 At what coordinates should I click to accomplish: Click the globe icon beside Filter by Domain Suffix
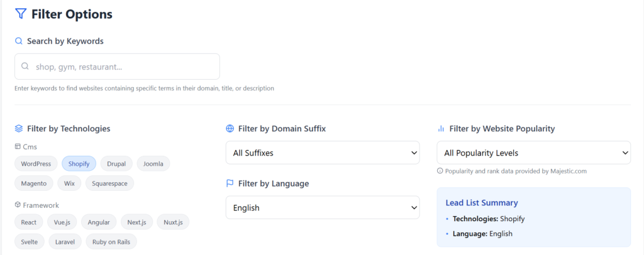click(230, 129)
